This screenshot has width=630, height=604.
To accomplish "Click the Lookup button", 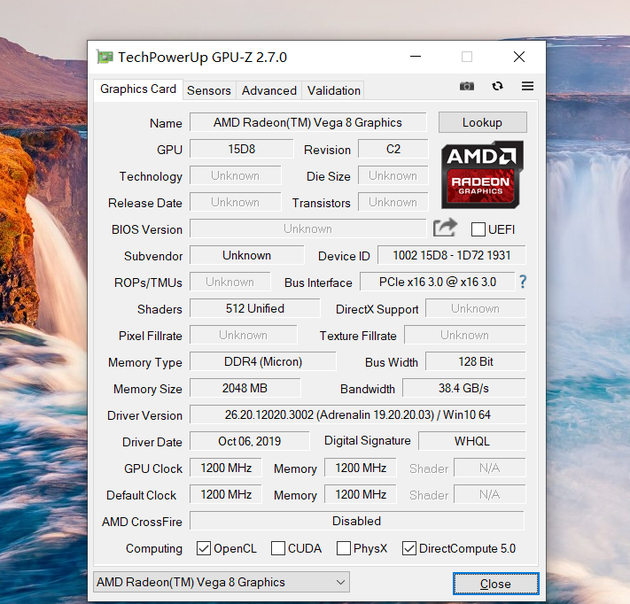I will click(483, 122).
